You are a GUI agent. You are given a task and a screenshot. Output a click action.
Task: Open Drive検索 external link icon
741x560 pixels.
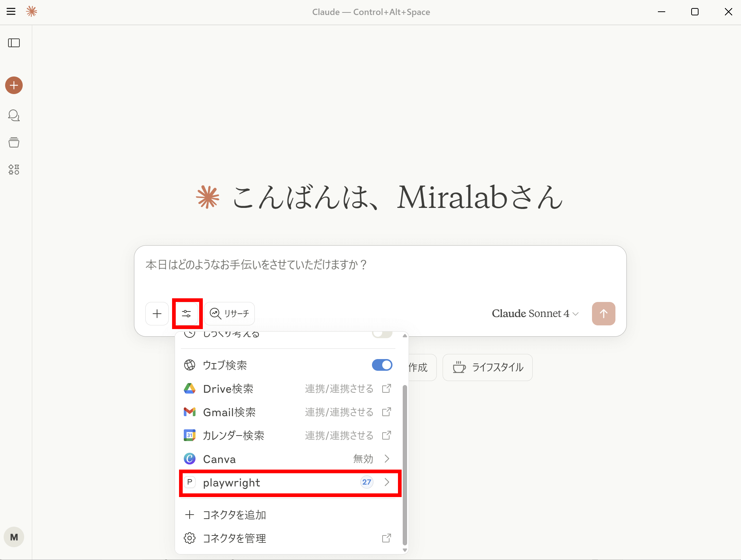coord(387,388)
